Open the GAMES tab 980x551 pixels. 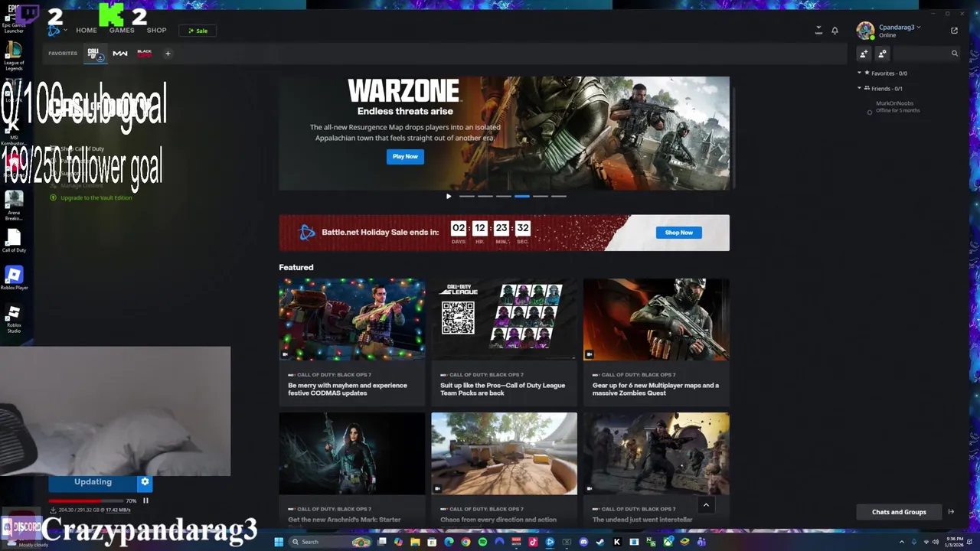tap(122, 31)
